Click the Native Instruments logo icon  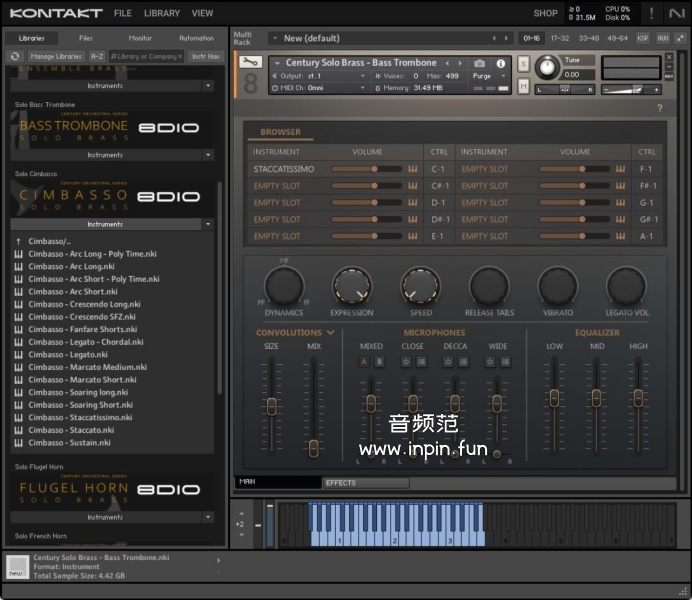pyautogui.click(x=677, y=13)
